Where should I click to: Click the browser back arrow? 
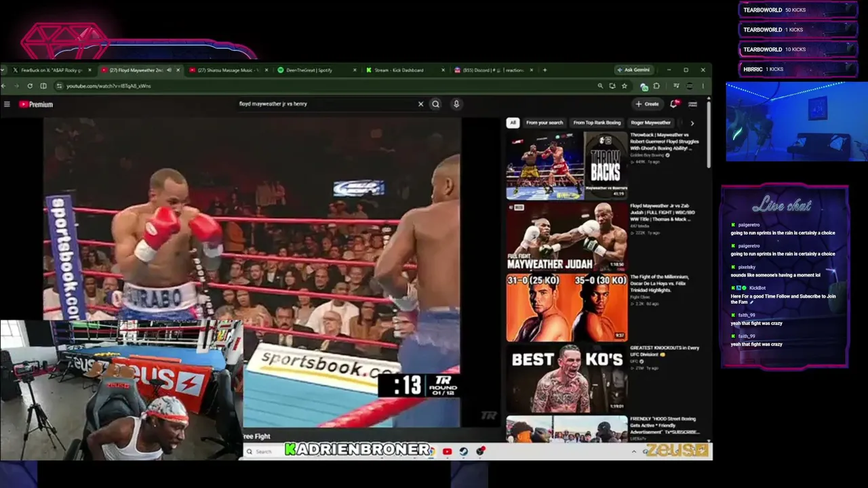coord(3,86)
